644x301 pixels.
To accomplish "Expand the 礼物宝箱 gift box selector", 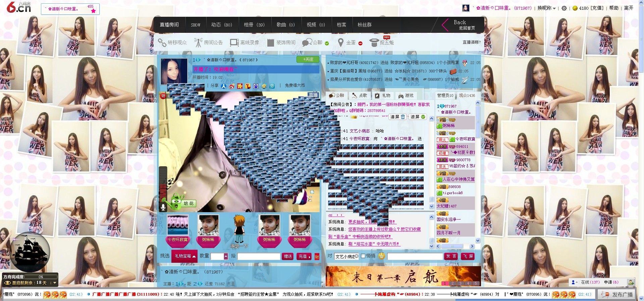I will (184, 256).
